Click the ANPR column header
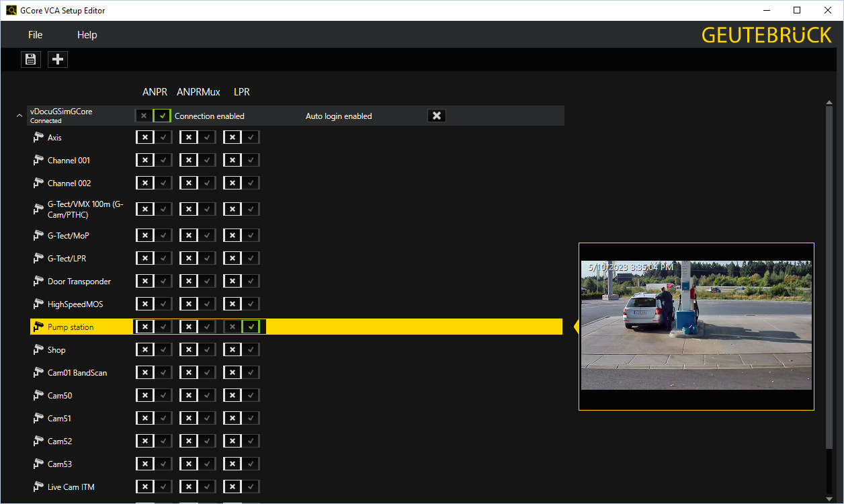Screen dimensions: 844x504 155,92
